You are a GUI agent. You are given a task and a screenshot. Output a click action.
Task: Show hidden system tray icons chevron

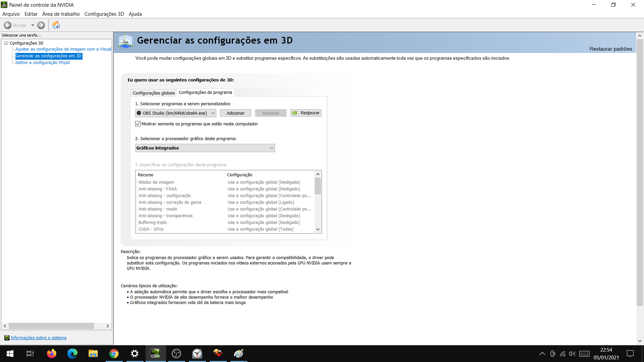point(542,354)
